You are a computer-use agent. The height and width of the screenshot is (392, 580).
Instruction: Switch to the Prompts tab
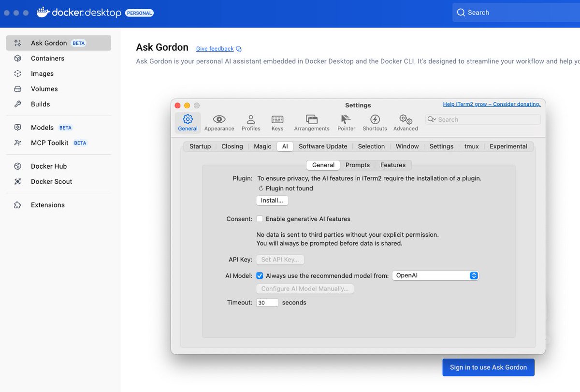tap(358, 165)
